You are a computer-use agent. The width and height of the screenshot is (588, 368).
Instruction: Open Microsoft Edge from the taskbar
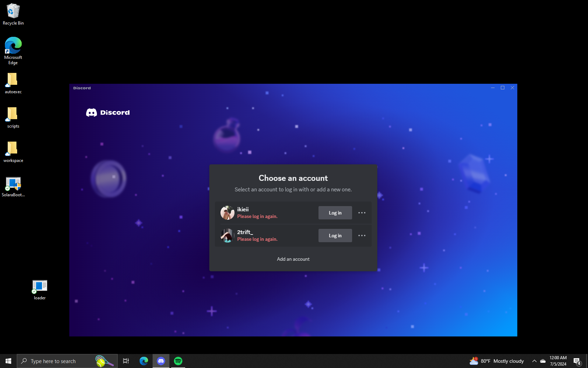coord(144,361)
